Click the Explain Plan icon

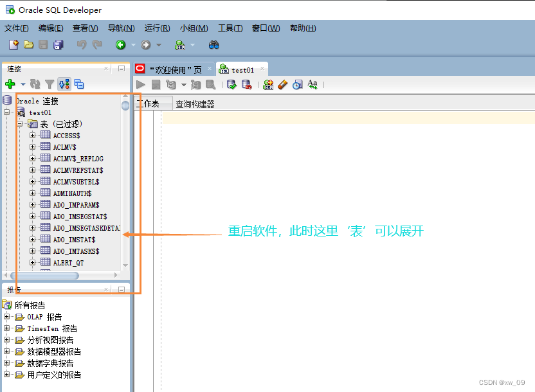(171, 85)
